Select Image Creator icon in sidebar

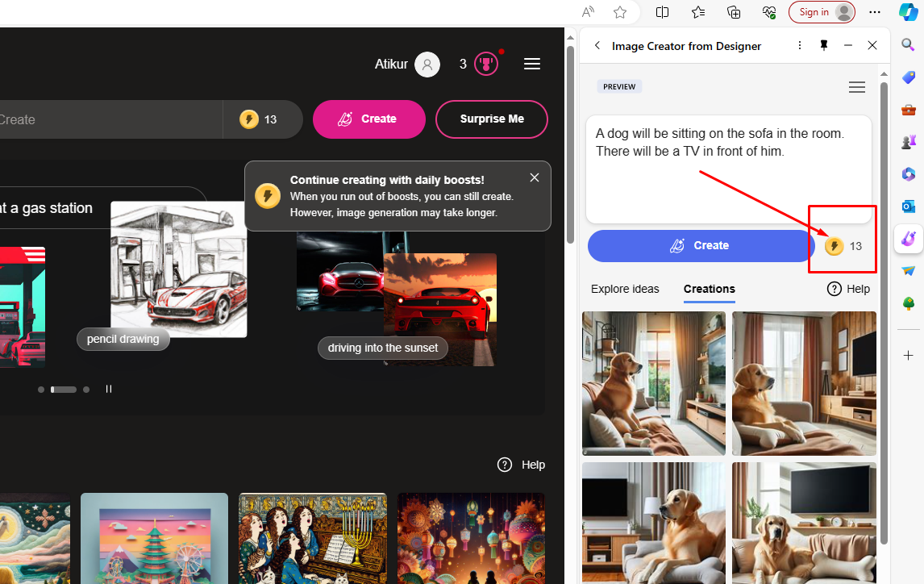click(908, 239)
